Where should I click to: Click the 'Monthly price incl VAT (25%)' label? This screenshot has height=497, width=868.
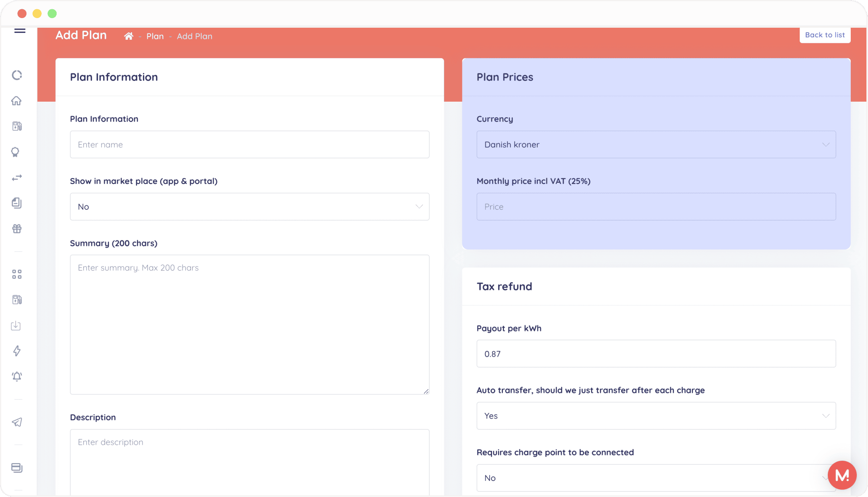[x=533, y=181]
